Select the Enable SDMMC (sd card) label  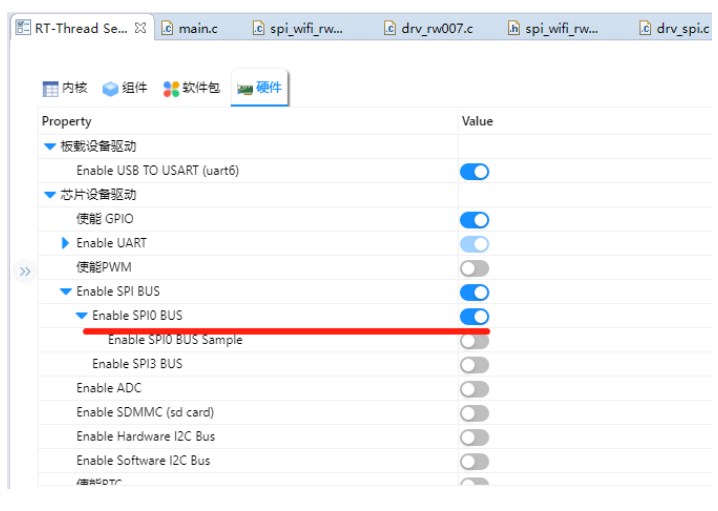[145, 413]
